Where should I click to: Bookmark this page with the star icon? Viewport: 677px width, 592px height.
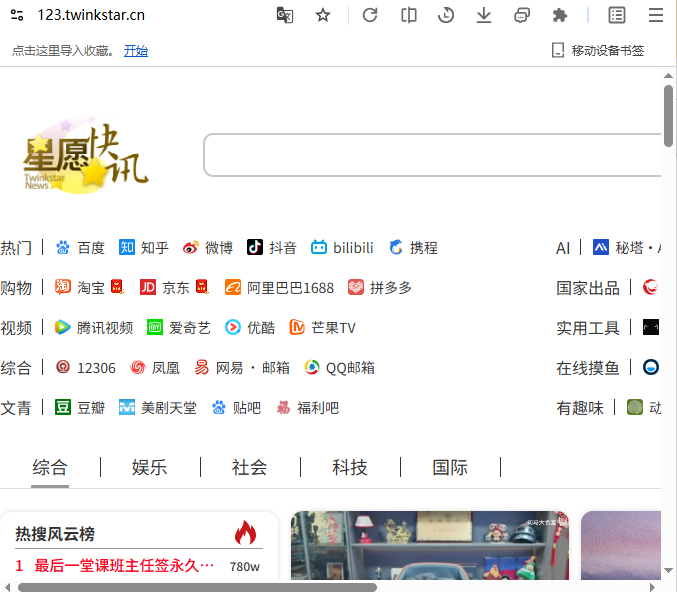323,15
